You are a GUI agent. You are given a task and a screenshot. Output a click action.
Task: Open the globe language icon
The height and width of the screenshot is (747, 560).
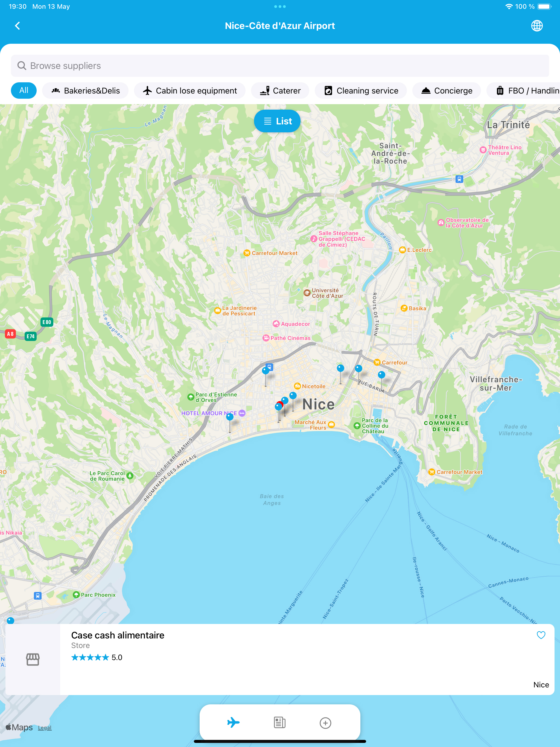click(537, 26)
